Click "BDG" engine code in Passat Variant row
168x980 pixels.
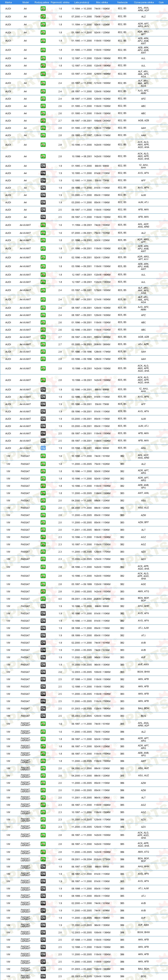tap(143, 976)
